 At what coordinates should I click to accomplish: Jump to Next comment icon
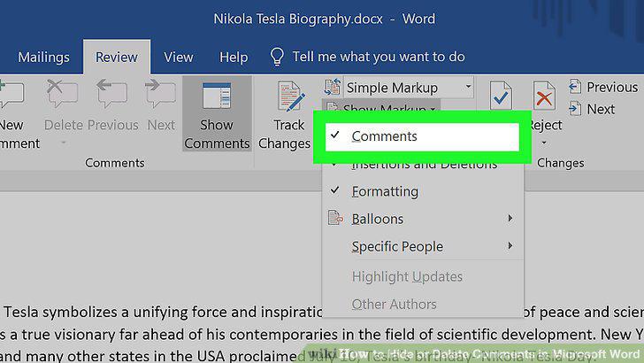click(x=160, y=94)
